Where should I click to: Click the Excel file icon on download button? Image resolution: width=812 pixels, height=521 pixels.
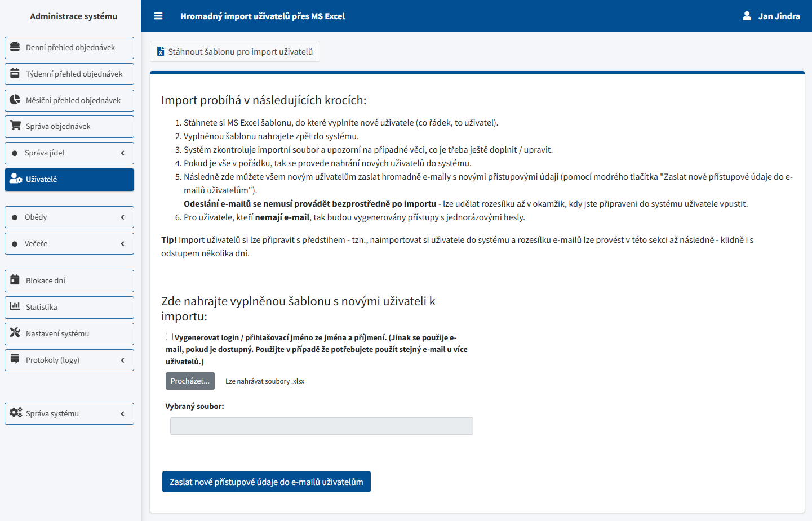[x=161, y=52]
